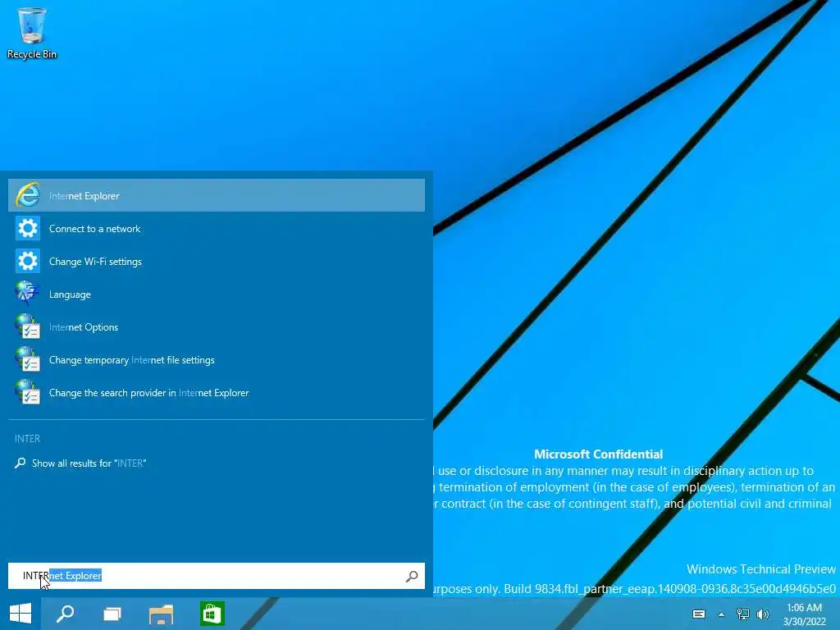This screenshot has width=840, height=630.
Task: Click the temporary Internet file settings icon
Action: pos(27,359)
